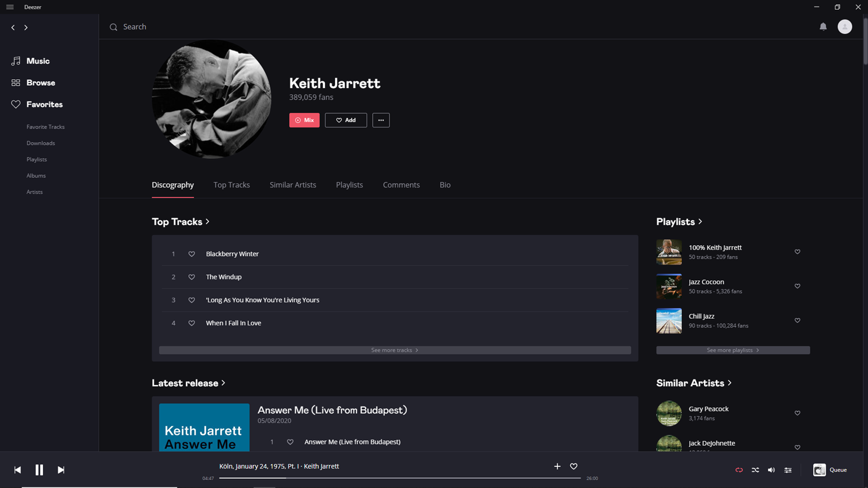
Task: Open the 100% Keith Jarrett playlist cover
Action: pyautogui.click(x=669, y=252)
